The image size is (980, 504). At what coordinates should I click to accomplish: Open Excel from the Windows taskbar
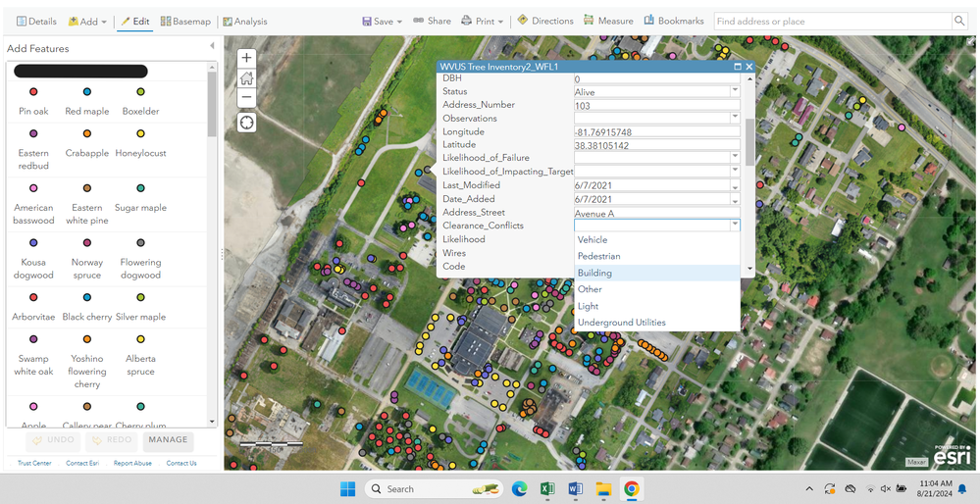[x=547, y=489]
